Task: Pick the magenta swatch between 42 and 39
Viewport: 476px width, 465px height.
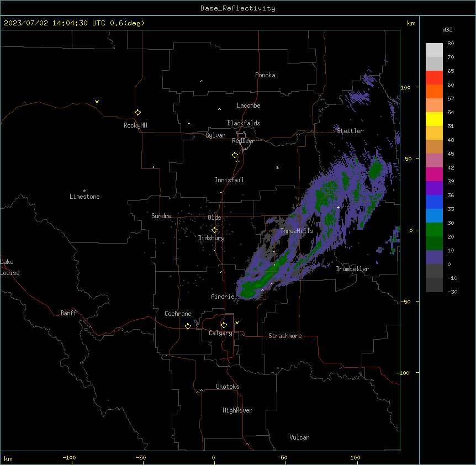Action: [x=434, y=174]
